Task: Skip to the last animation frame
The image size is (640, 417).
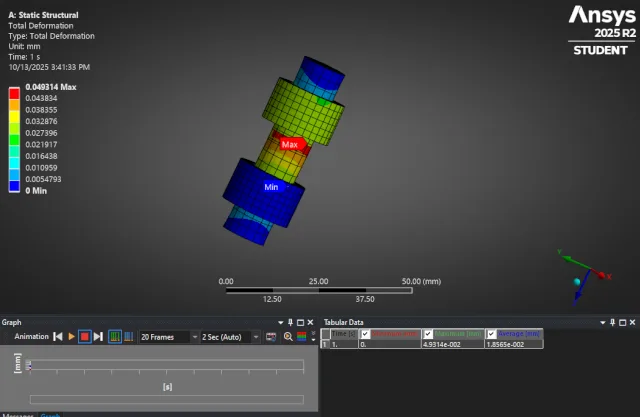Action: pos(98,337)
